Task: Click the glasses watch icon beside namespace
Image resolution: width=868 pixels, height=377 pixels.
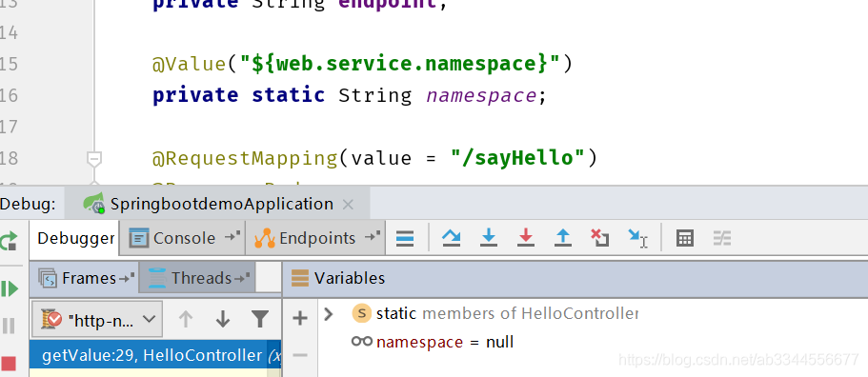Action: [x=361, y=342]
